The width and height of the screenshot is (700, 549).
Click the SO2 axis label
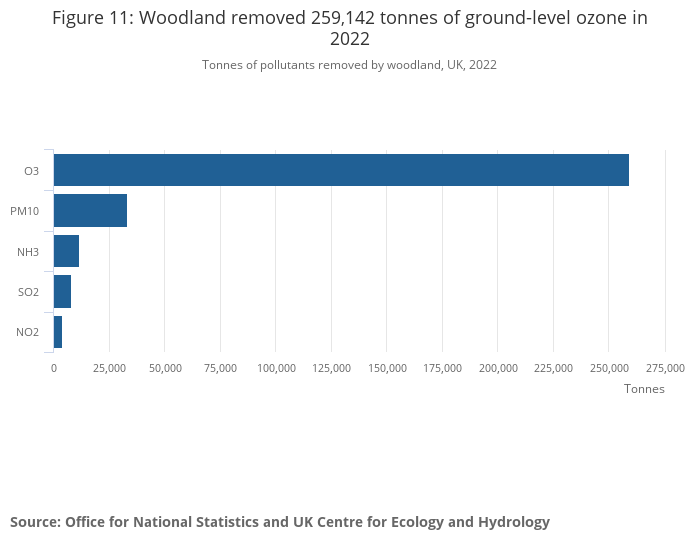click(29, 292)
